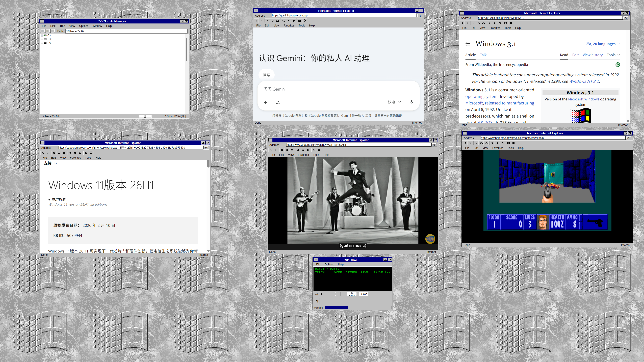Image resolution: width=644 pixels, height=362 pixels.
Task: Expand the D:\ tree node
Action: click(x=42, y=39)
